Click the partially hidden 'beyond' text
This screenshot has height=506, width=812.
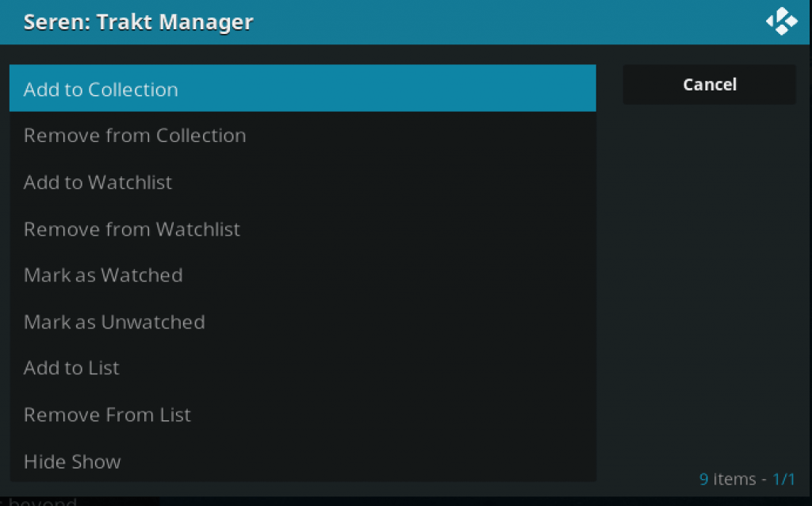point(43,501)
